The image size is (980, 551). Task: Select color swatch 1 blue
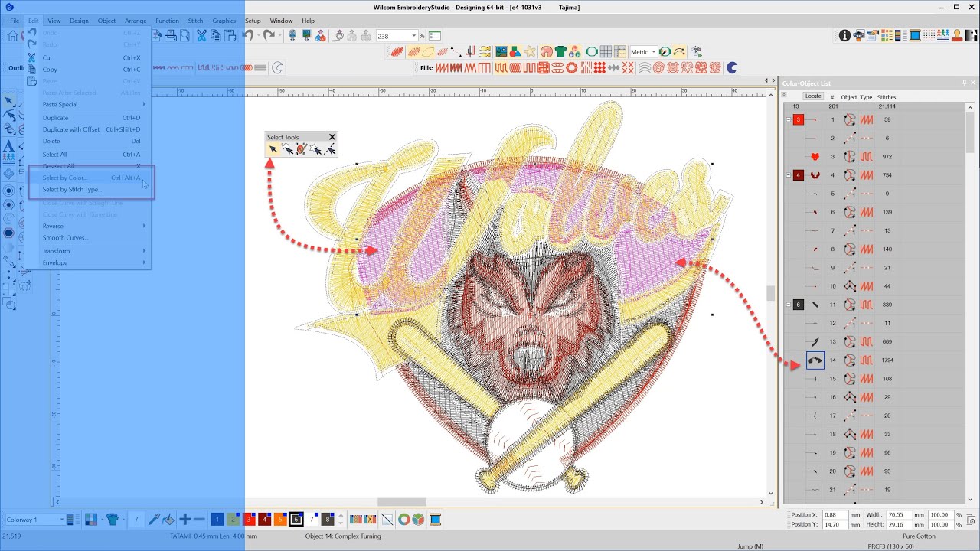click(217, 520)
